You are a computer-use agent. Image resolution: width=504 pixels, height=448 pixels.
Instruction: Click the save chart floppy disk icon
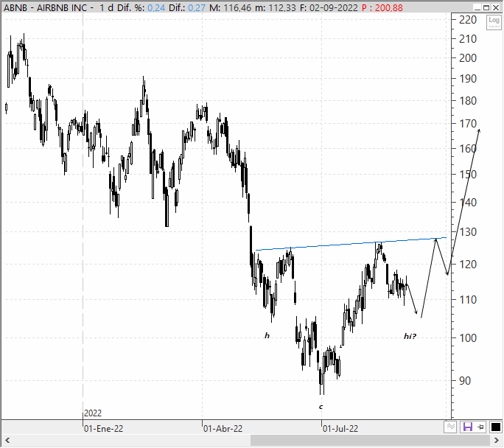[467, 427]
